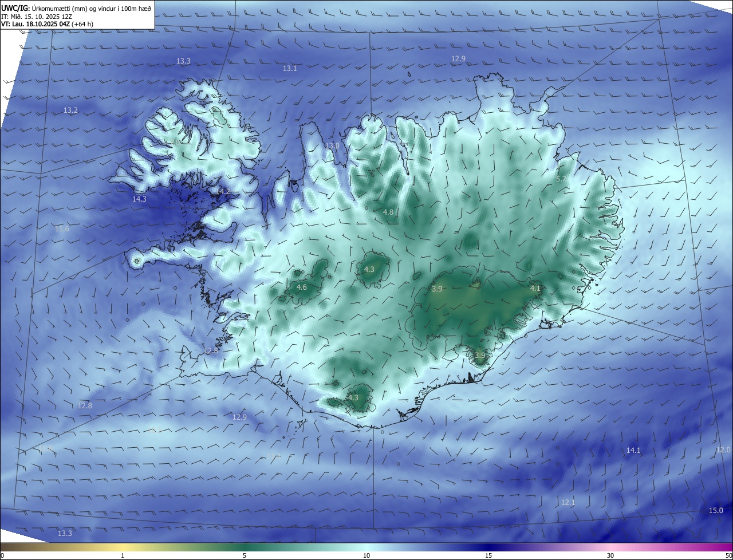Click the 12.9 label off the southwest coast
733x560 pixels.
pyautogui.click(x=239, y=417)
